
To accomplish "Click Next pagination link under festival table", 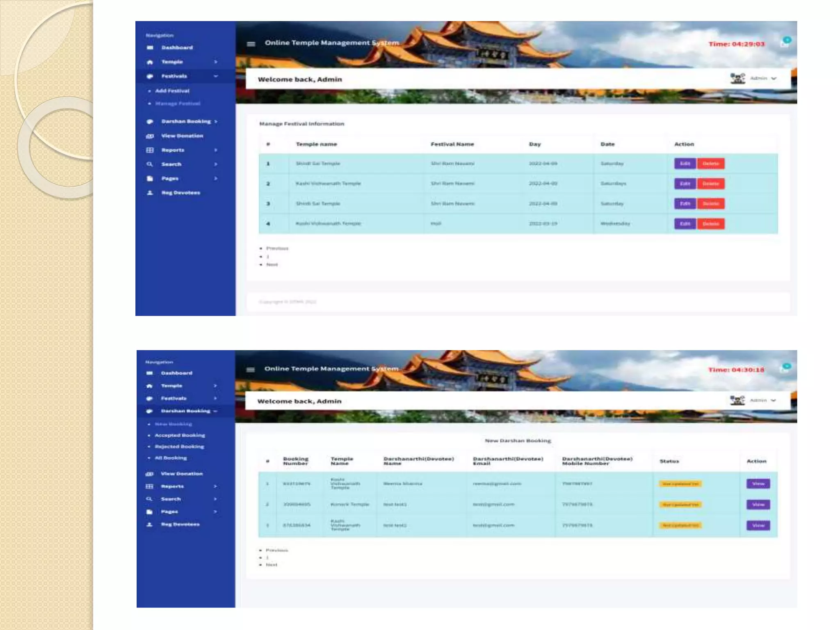I will click(x=272, y=265).
